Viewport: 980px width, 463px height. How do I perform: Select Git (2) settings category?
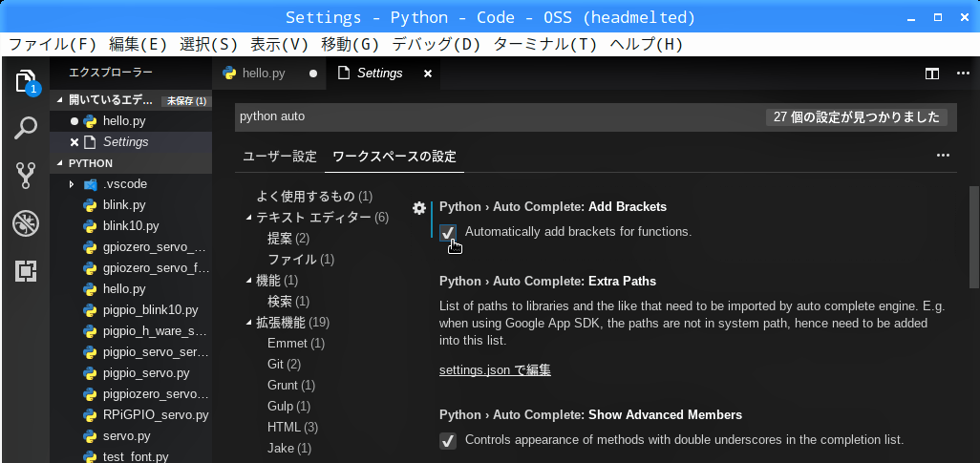point(284,365)
